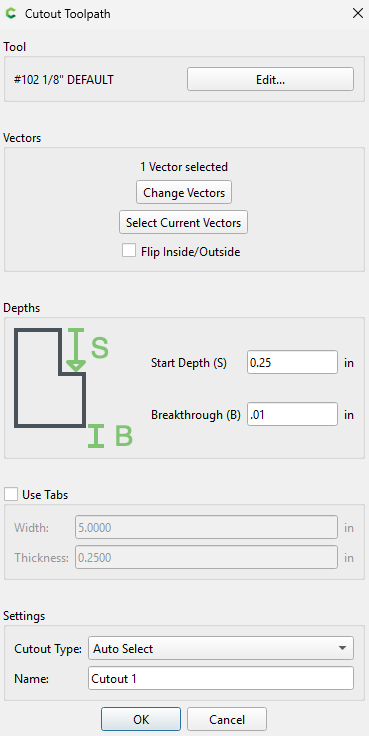This screenshot has height=736, width=369.
Task: Cancel the cutout toolpath
Action: point(227,719)
